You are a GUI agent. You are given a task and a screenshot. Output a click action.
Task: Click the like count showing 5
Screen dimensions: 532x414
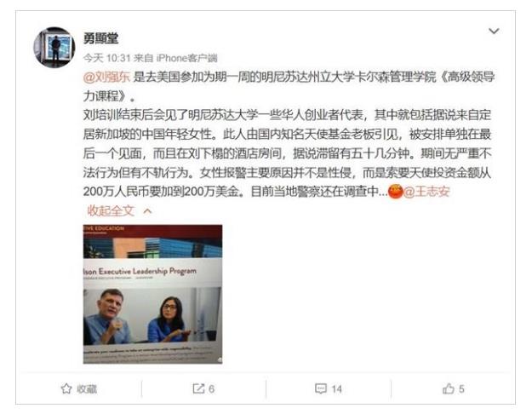tap(461, 388)
